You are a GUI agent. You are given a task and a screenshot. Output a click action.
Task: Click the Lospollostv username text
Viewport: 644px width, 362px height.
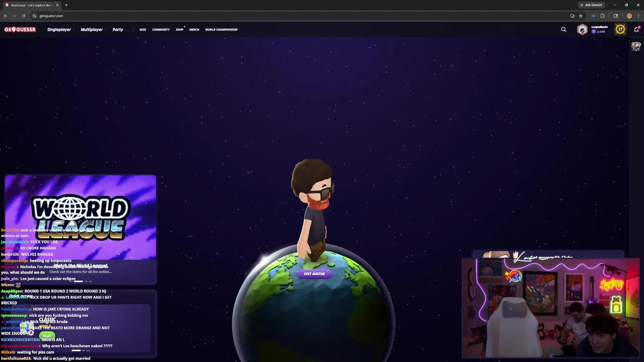click(x=599, y=27)
